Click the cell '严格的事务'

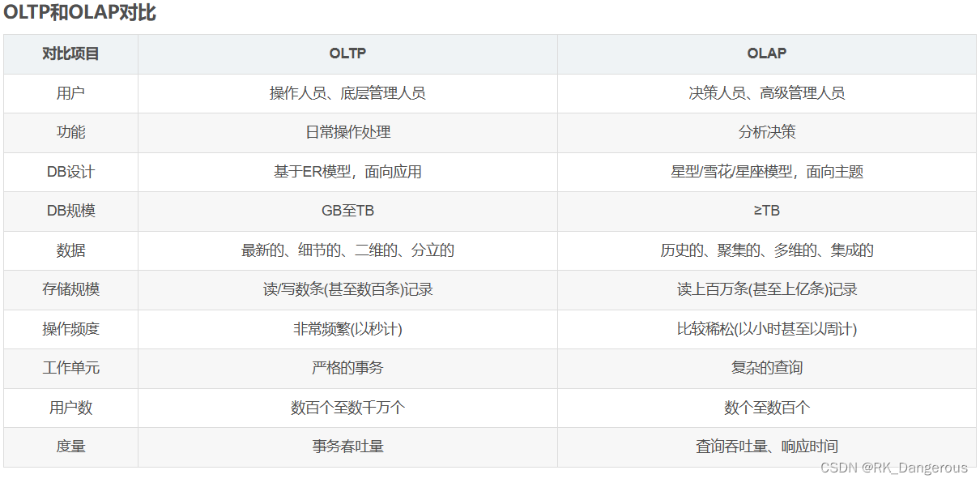pos(347,368)
